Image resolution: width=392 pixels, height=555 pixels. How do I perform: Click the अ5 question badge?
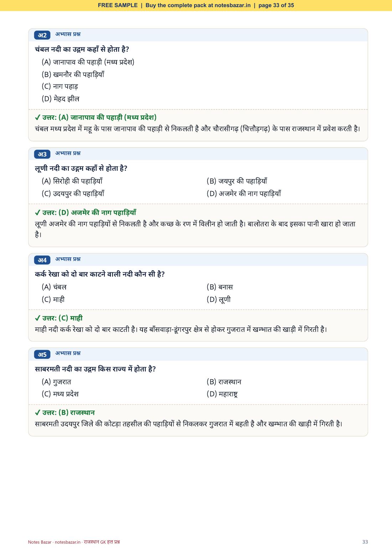(42, 354)
